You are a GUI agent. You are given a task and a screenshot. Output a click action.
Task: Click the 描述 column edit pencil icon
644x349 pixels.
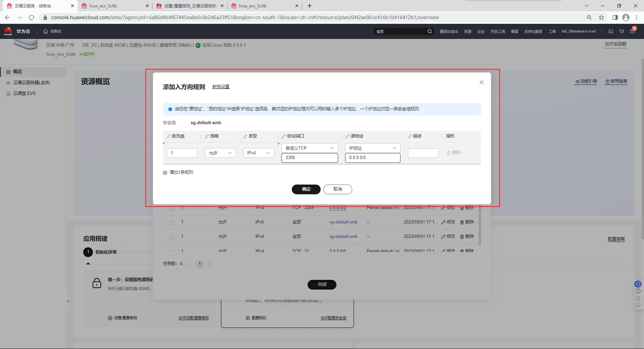pos(410,136)
